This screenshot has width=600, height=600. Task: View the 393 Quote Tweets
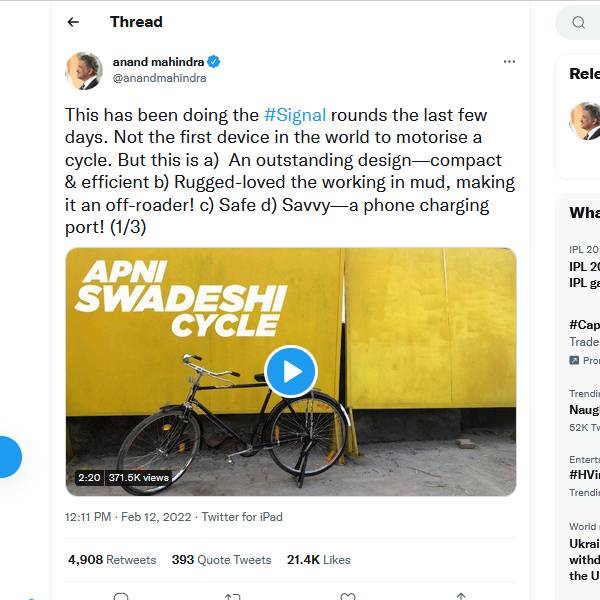click(x=221, y=560)
